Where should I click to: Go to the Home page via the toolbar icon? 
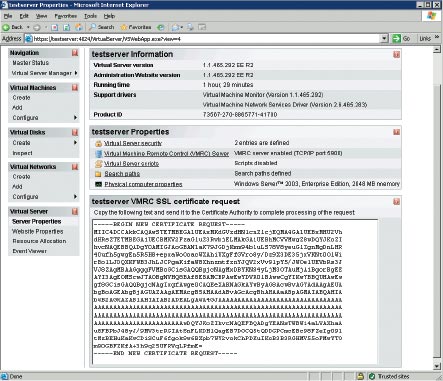point(79,27)
